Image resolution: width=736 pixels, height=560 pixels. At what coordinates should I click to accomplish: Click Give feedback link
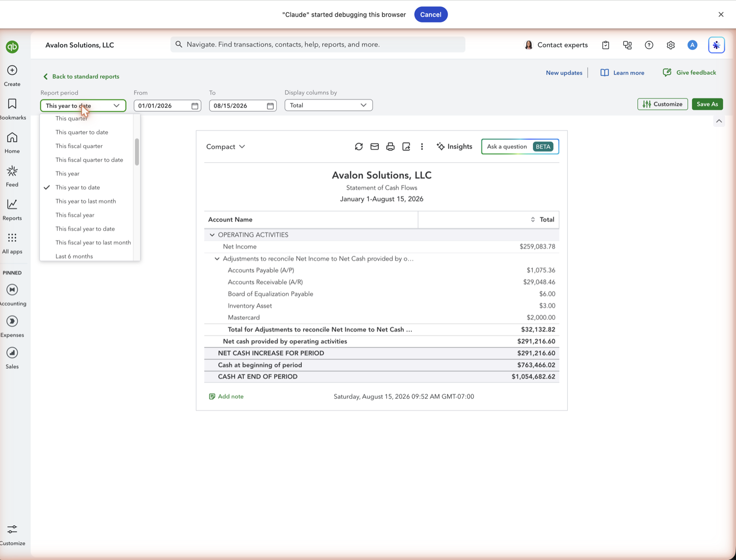tap(689, 73)
